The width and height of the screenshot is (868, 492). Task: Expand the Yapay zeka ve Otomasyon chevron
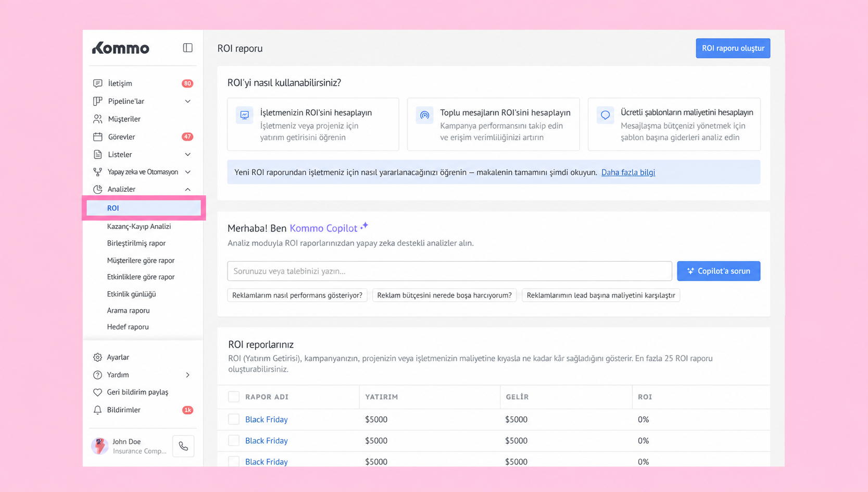188,172
